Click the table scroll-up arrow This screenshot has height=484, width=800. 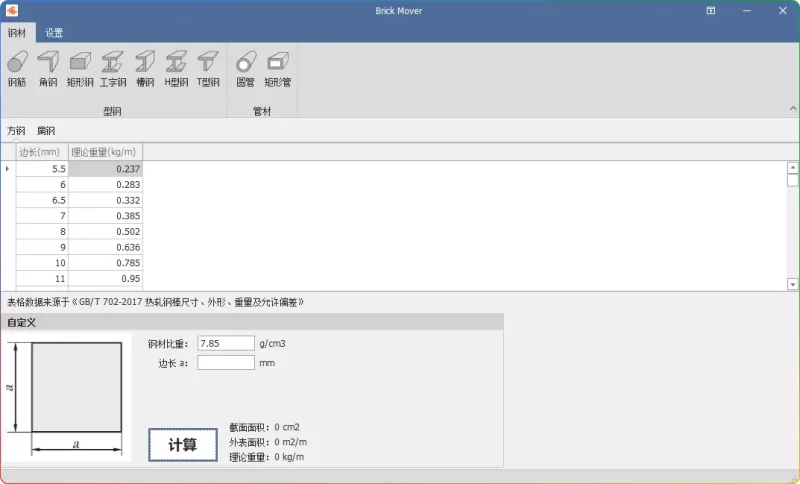pyautogui.click(x=792, y=168)
